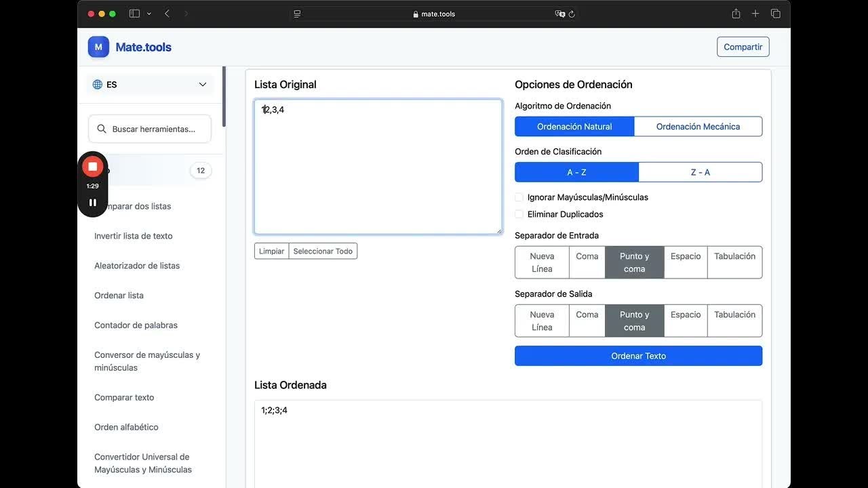This screenshot has height=488, width=868.
Task: Open Invertir lista de texto
Action: click(134, 236)
